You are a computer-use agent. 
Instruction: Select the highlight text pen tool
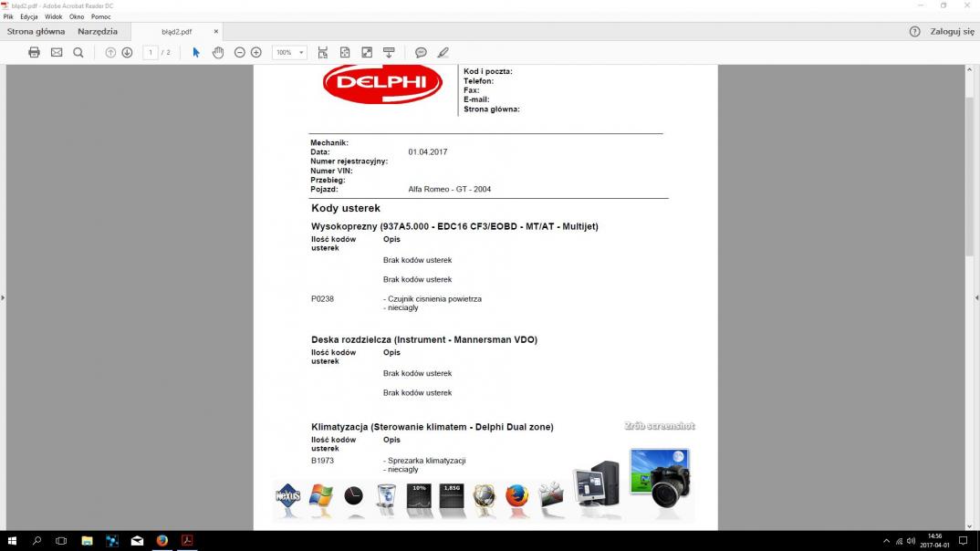(x=443, y=53)
